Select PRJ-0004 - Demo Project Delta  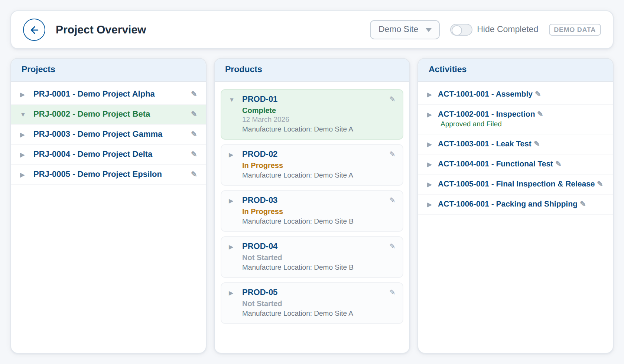[x=93, y=154]
